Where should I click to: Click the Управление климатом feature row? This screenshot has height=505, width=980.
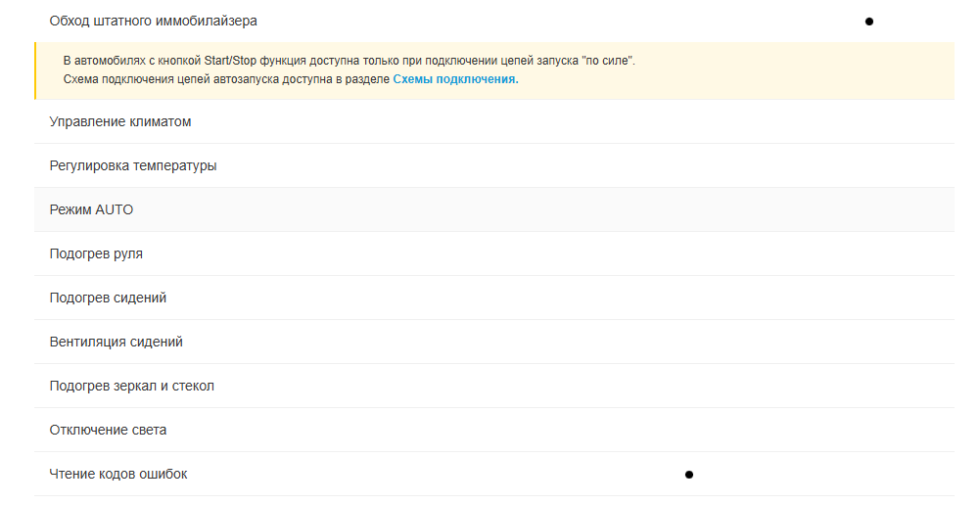(x=119, y=122)
